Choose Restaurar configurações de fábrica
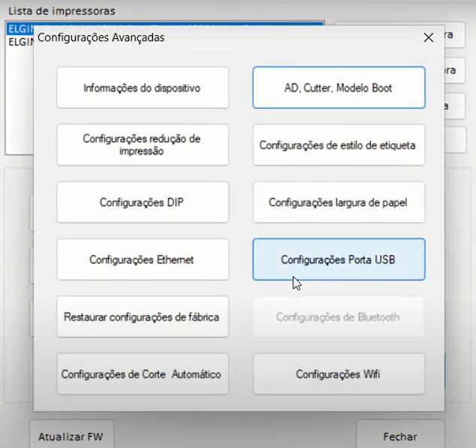Image resolution: width=476 pixels, height=448 pixels. click(143, 317)
